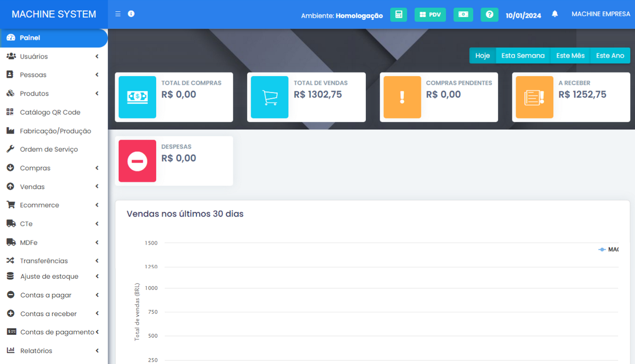Click the Compras down-arrow circle icon
635x364 pixels.
coord(11,168)
